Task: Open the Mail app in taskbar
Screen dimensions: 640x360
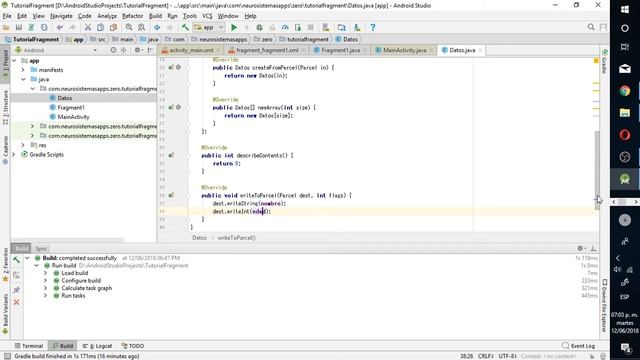Action: coord(624,69)
